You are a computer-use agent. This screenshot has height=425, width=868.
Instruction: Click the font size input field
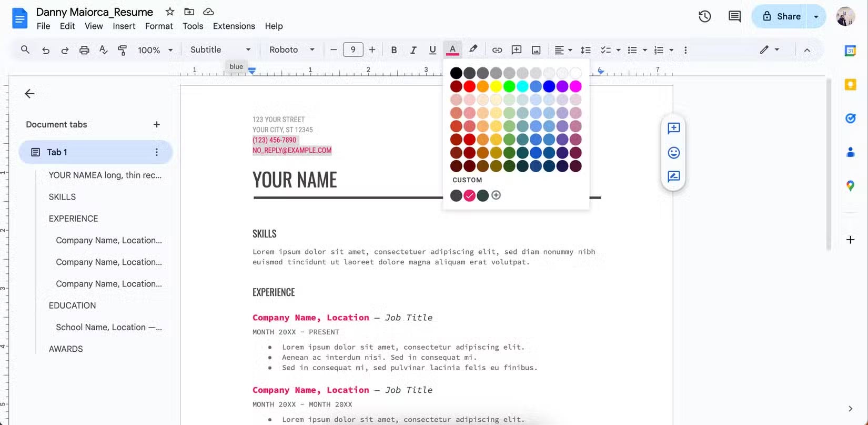(x=352, y=50)
